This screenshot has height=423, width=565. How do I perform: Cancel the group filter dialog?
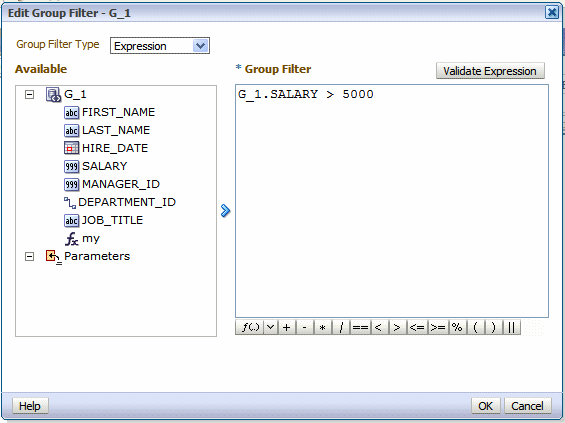[x=528, y=406]
